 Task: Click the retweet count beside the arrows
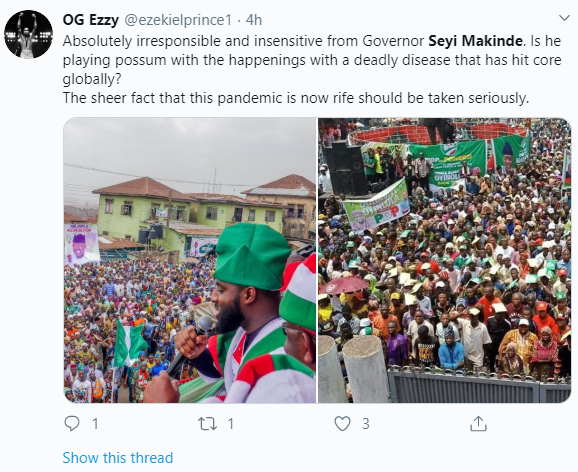pyautogui.click(x=230, y=424)
